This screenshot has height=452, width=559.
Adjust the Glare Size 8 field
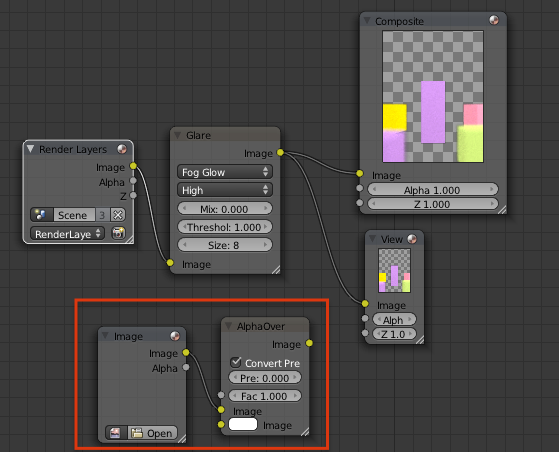(x=225, y=245)
